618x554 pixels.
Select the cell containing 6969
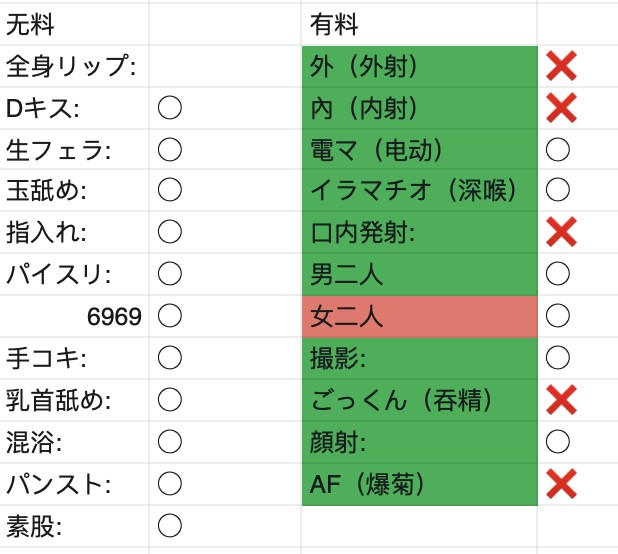[74, 316]
